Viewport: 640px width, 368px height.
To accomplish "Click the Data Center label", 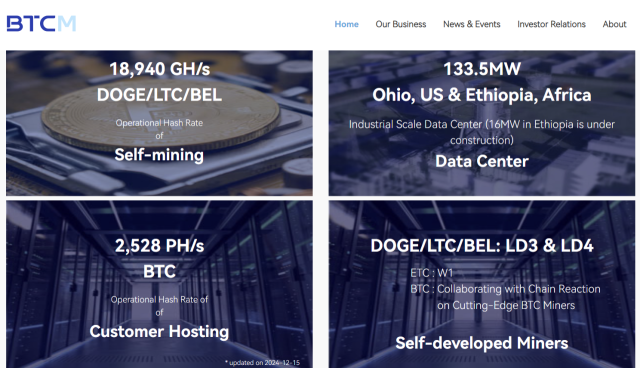I will pyautogui.click(x=482, y=161).
